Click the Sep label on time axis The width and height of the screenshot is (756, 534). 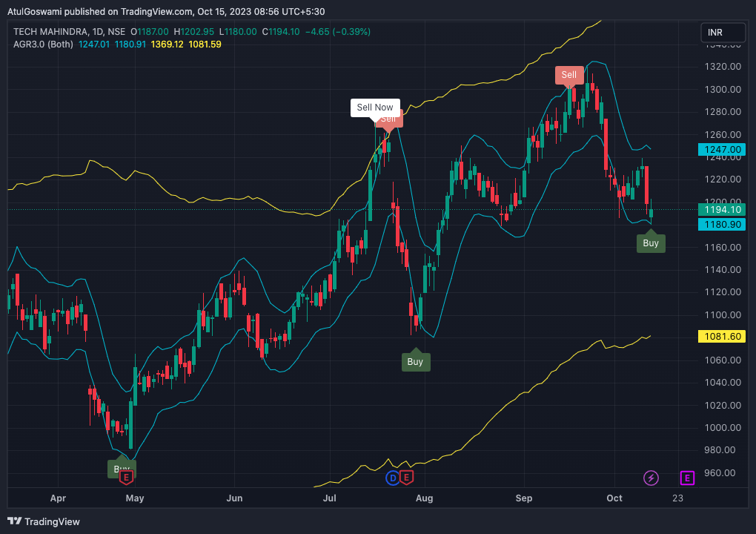523,498
